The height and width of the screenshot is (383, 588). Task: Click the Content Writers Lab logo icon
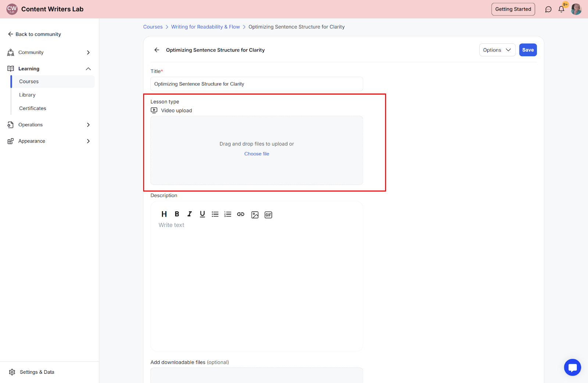click(x=12, y=9)
